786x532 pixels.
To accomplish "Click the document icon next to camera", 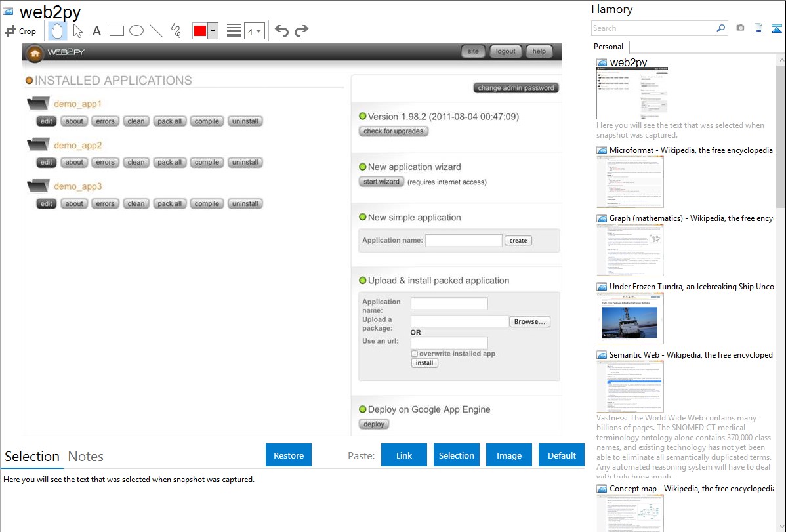I will 758,28.
